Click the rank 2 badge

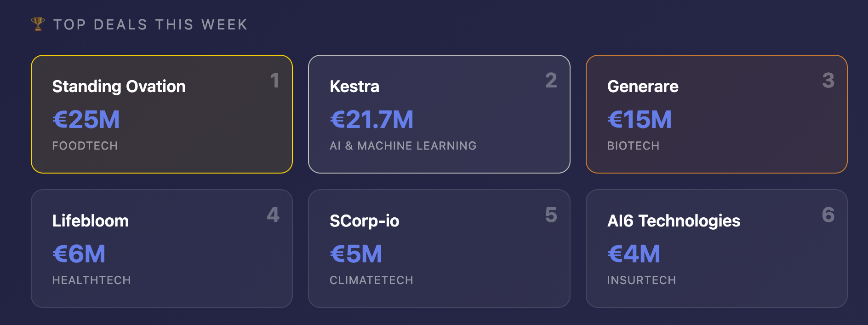click(x=551, y=81)
